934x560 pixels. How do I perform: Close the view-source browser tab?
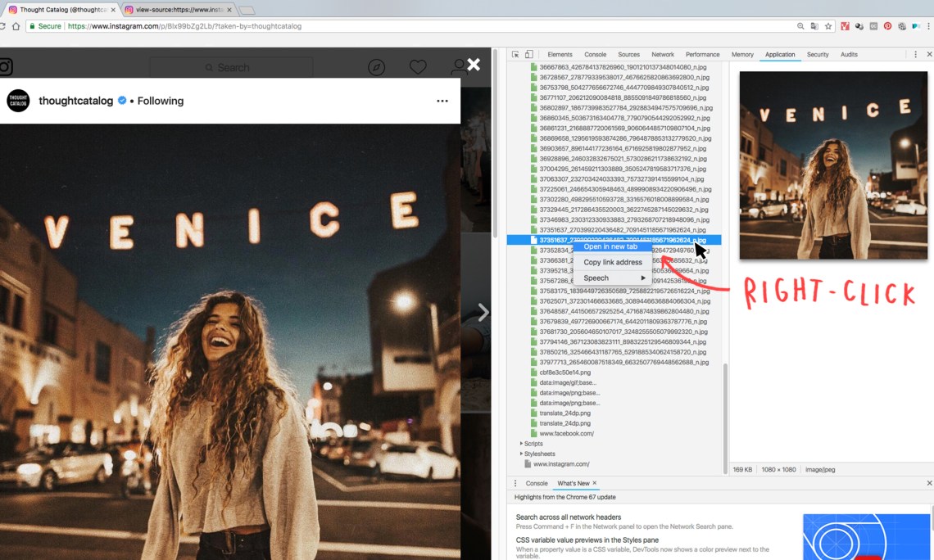pyautogui.click(x=229, y=10)
